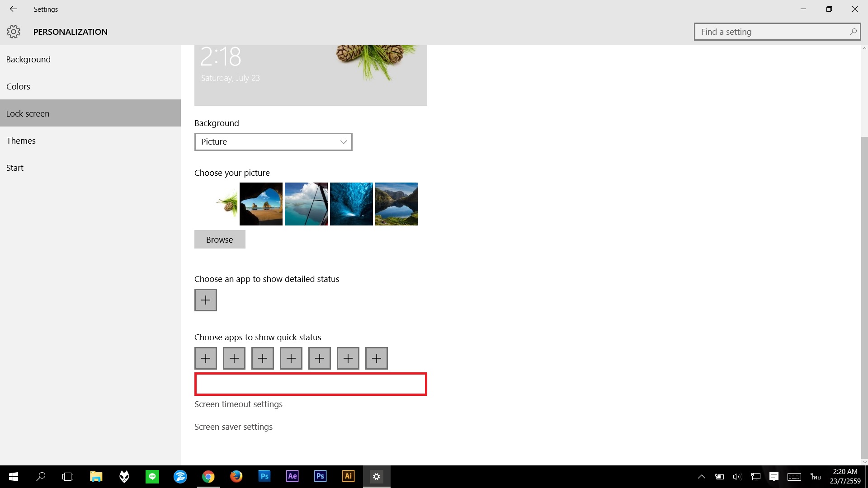Open the Action Center notification icon
This screenshot has width=868, height=488.
(x=774, y=476)
